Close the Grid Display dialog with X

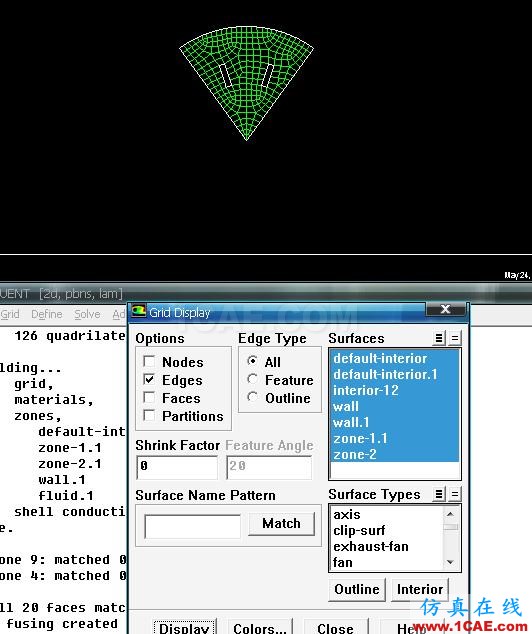445,309
